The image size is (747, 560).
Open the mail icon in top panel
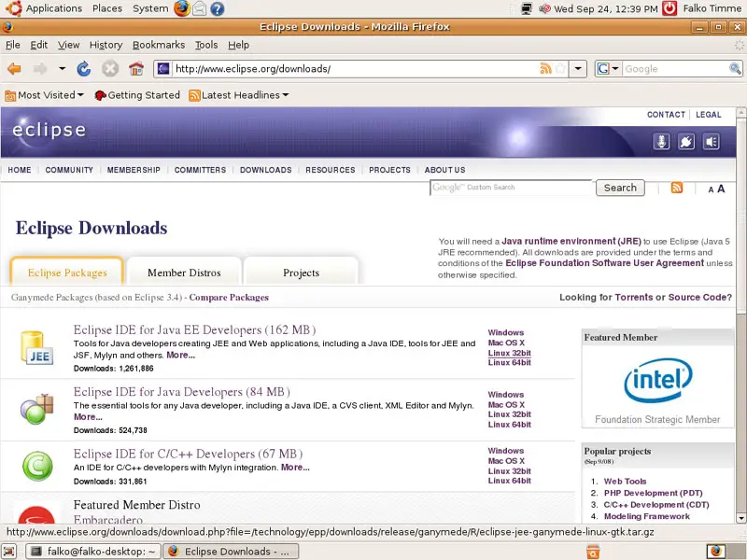click(199, 8)
